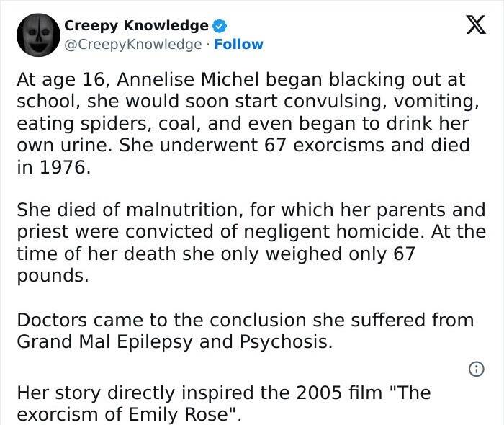Click the paragraph about malnutrition death
Image resolution: width=504 pixels, height=425 pixels.
(251, 243)
